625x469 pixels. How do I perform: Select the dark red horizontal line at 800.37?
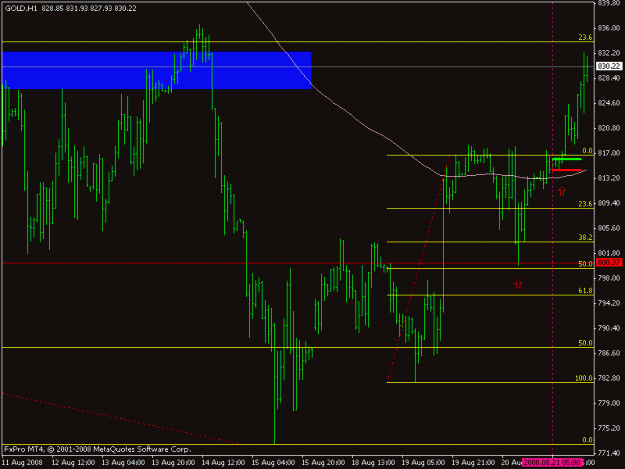(x=298, y=263)
